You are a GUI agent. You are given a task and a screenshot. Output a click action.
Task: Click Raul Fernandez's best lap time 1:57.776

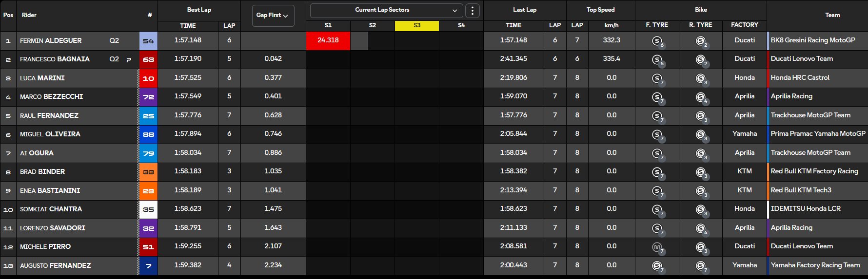188,115
